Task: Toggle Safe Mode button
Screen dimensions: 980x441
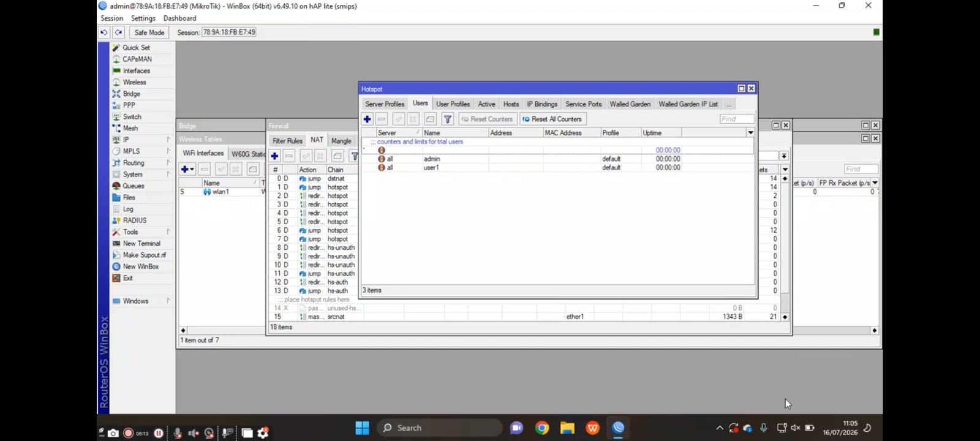Action: [x=149, y=32]
